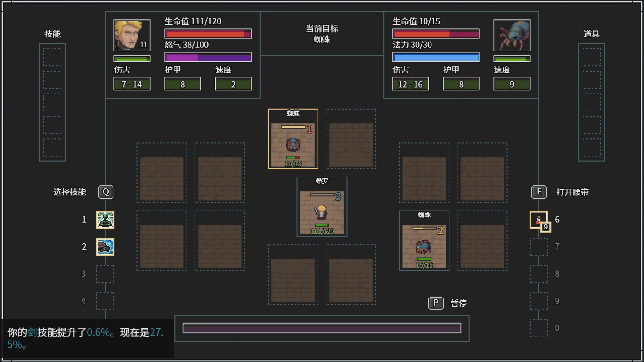Screen dimensions: 644x362
Task: Use the red potion in belt slot 6
Action: [538, 220]
